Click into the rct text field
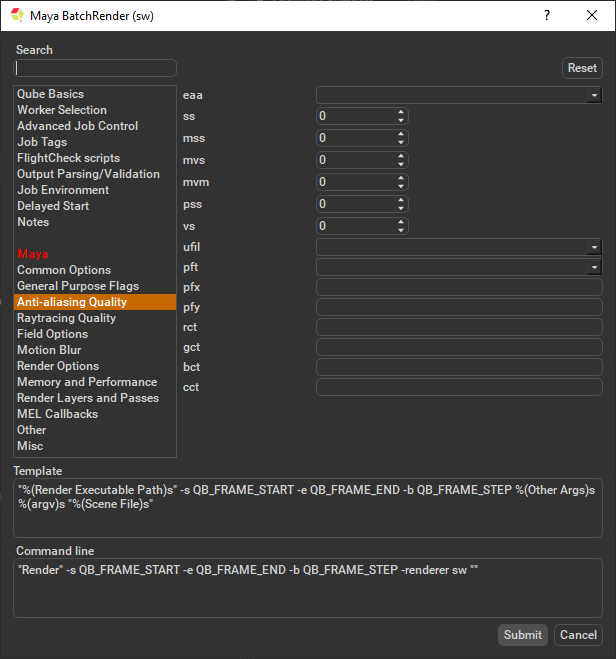 pos(459,327)
